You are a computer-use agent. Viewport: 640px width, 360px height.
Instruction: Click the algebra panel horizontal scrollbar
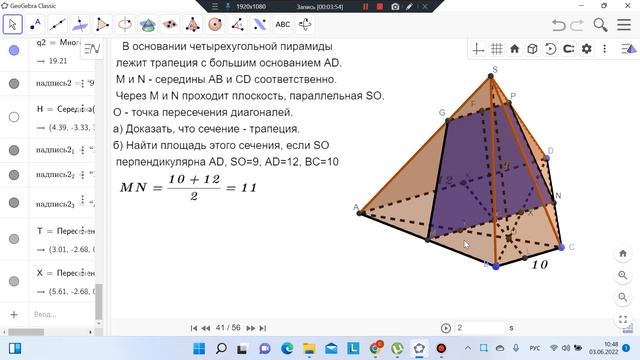(x=26, y=332)
